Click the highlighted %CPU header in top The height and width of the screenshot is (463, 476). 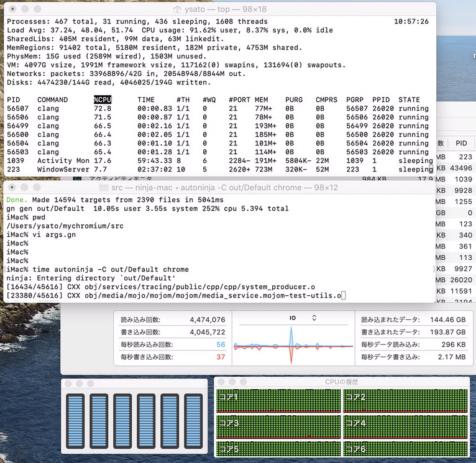coord(101,99)
